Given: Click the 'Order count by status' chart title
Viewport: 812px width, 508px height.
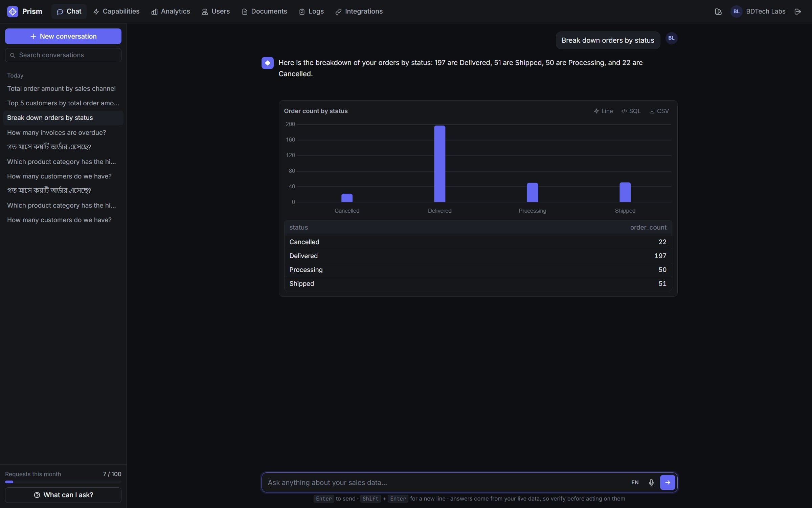Looking at the screenshot, I should coord(316,111).
